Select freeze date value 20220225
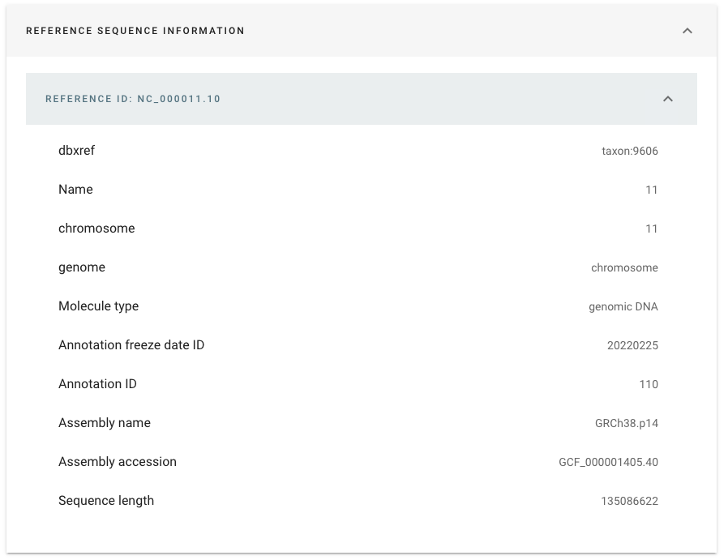728x560 pixels. [632, 346]
